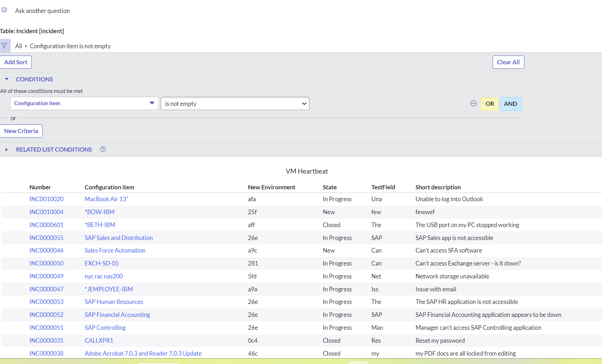Image resolution: width=602 pixels, height=364 pixels.
Task: Select the 'All' breadcrumb filter
Action: [x=18, y=46]
